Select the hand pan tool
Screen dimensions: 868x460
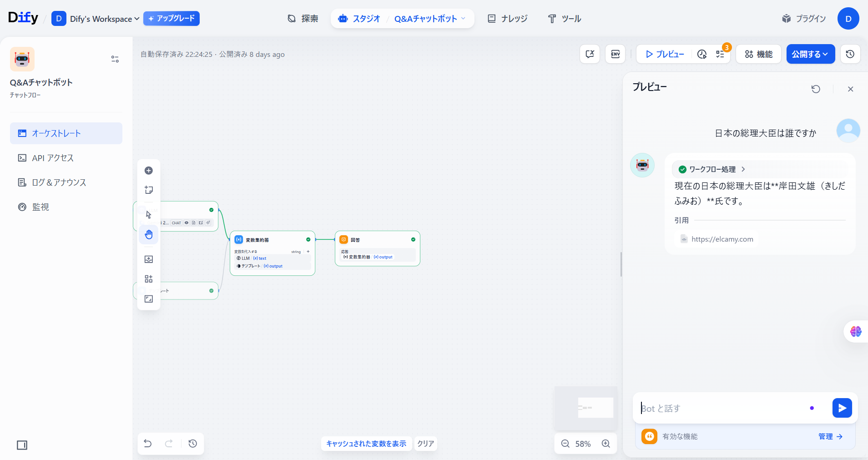coord(149,235)
